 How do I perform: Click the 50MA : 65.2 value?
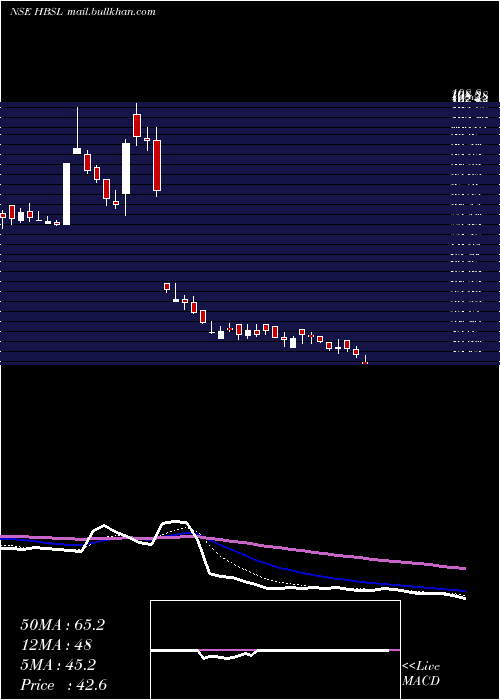coord(62,625)
